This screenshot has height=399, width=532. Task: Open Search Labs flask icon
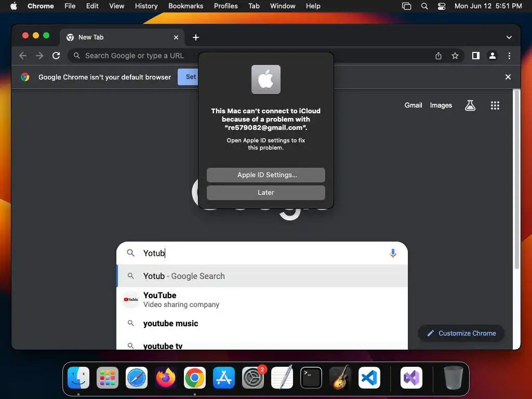[470, 105]
